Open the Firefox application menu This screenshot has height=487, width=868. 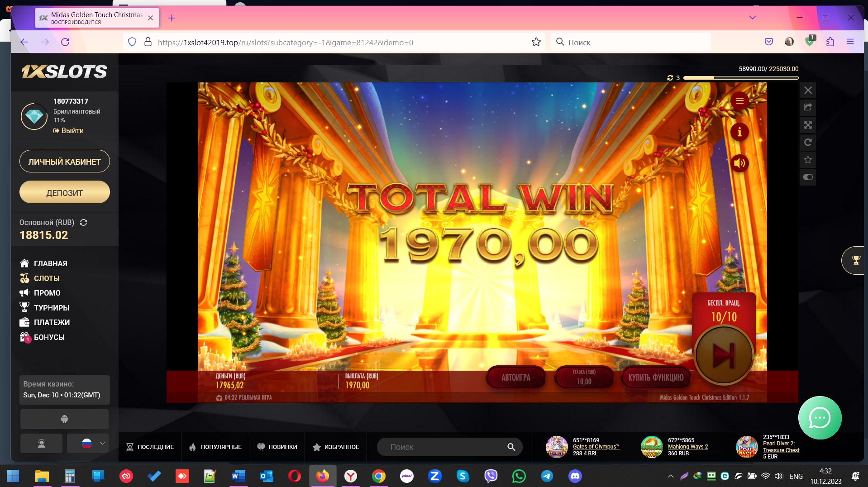coord(850,42)
